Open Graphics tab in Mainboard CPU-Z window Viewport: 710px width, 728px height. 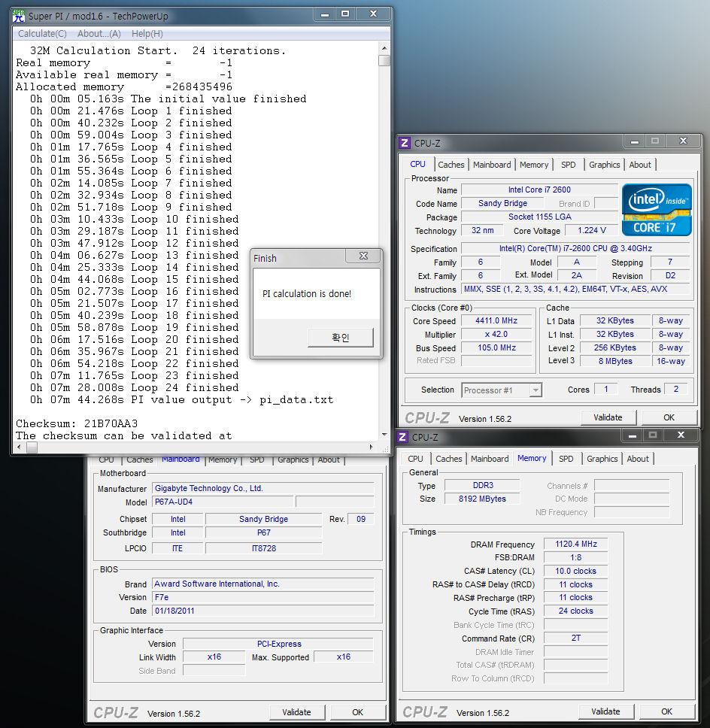[293, 460]
